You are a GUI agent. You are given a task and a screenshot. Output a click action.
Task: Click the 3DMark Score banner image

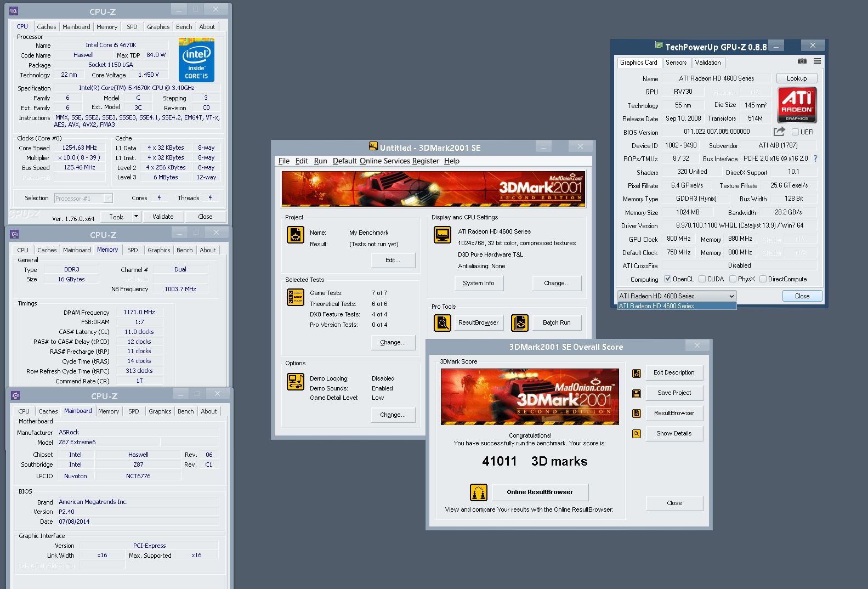530,397
